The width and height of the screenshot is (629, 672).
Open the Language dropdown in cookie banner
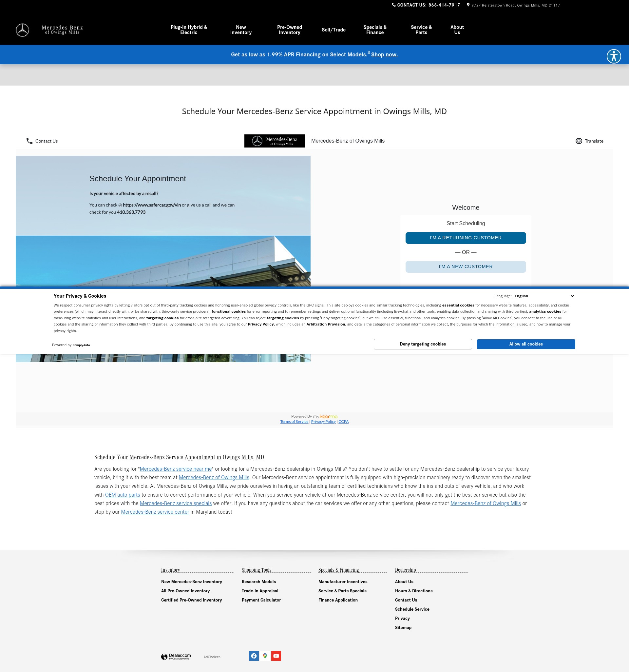tap(544, 296)
